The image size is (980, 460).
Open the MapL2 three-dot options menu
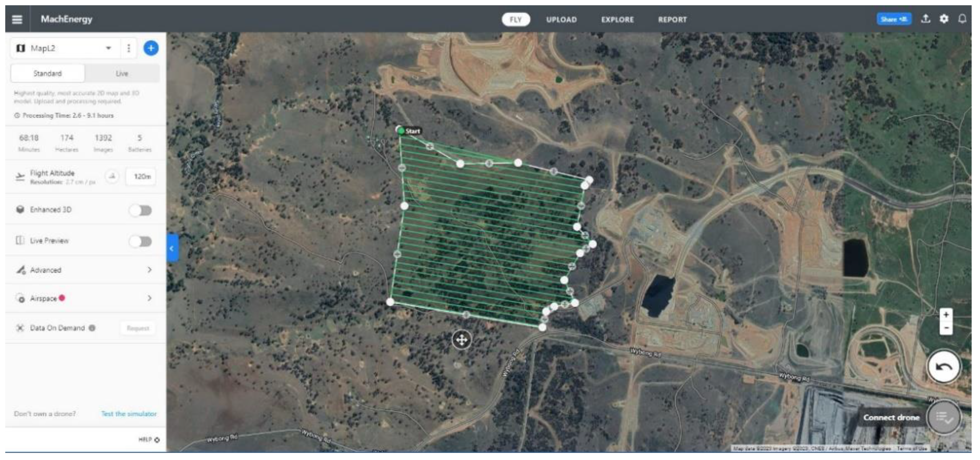coord(129,48)
